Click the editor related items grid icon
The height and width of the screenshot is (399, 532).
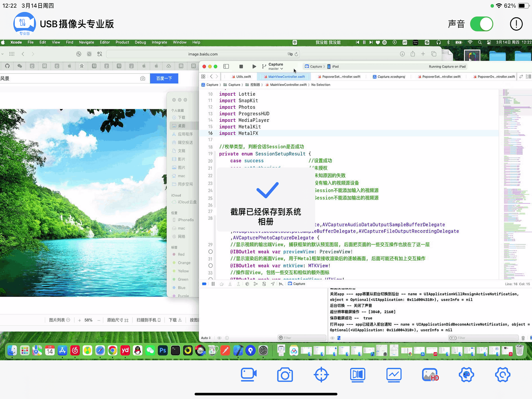203,77
